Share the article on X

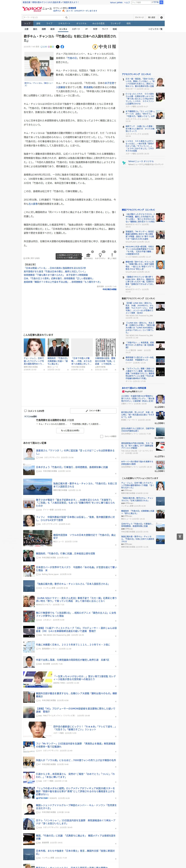point(57,47)
